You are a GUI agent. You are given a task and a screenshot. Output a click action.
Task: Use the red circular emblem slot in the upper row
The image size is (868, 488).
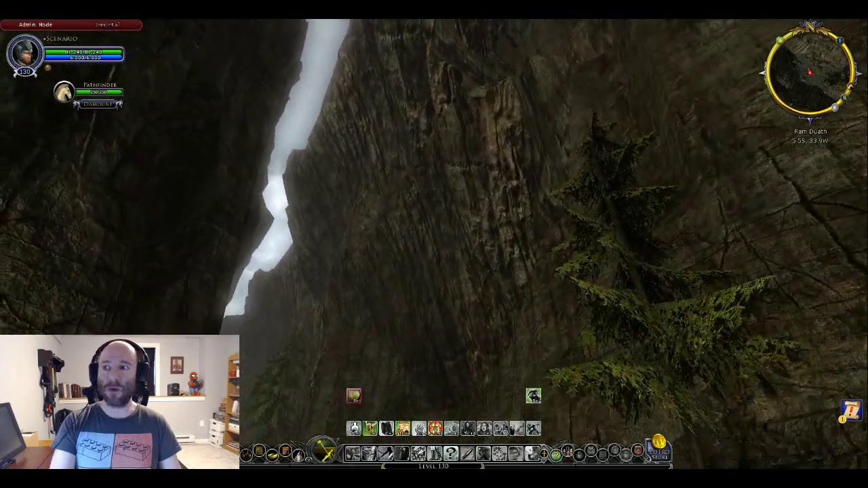[435, 428]
